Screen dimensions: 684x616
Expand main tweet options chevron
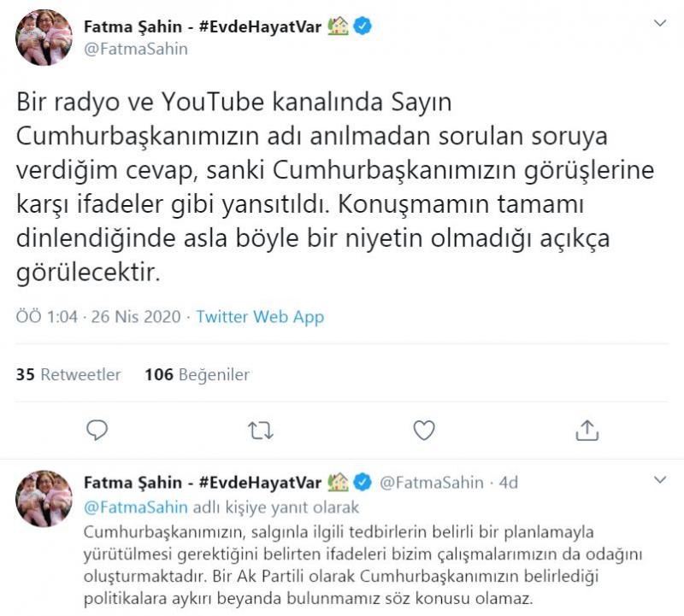pos(659,24)
